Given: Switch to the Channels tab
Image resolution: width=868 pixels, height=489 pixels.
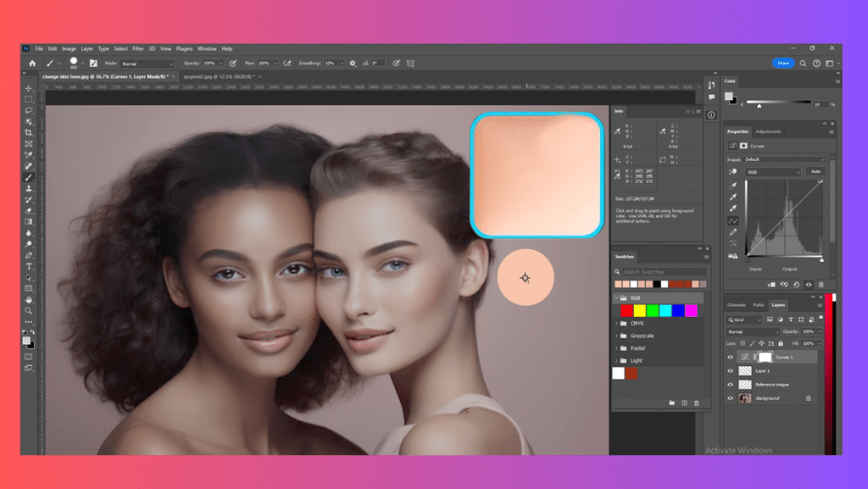Looking at the screenshot, I should 735,305.
